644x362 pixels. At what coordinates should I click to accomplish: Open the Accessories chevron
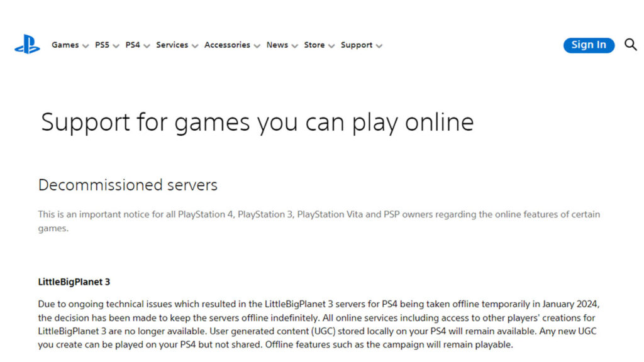click(x=257, y=46)
